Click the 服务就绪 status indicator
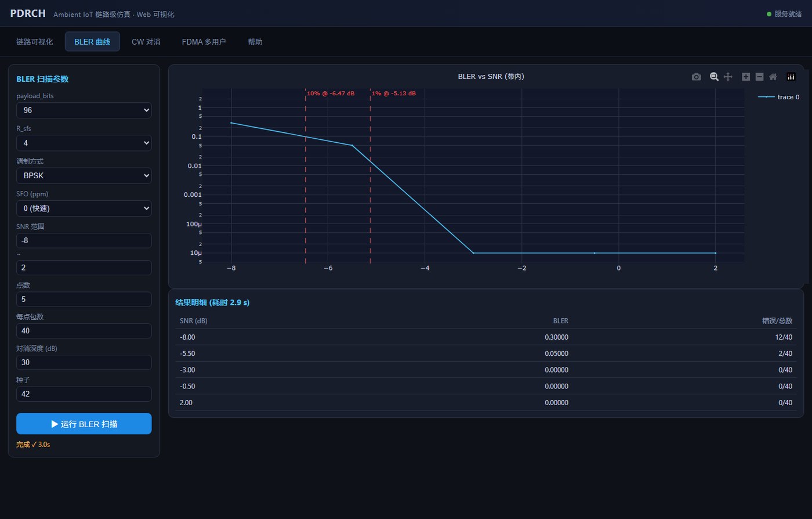 click(x=784, y=14)
